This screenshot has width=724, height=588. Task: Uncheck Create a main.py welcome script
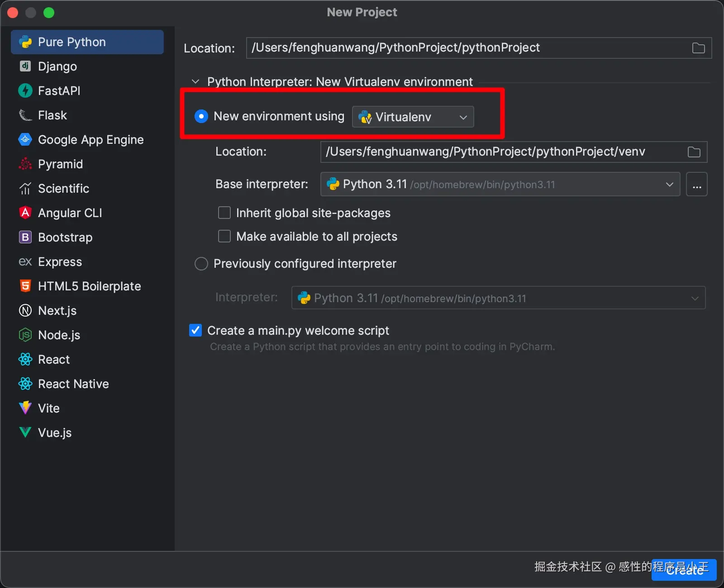point(195,330)
